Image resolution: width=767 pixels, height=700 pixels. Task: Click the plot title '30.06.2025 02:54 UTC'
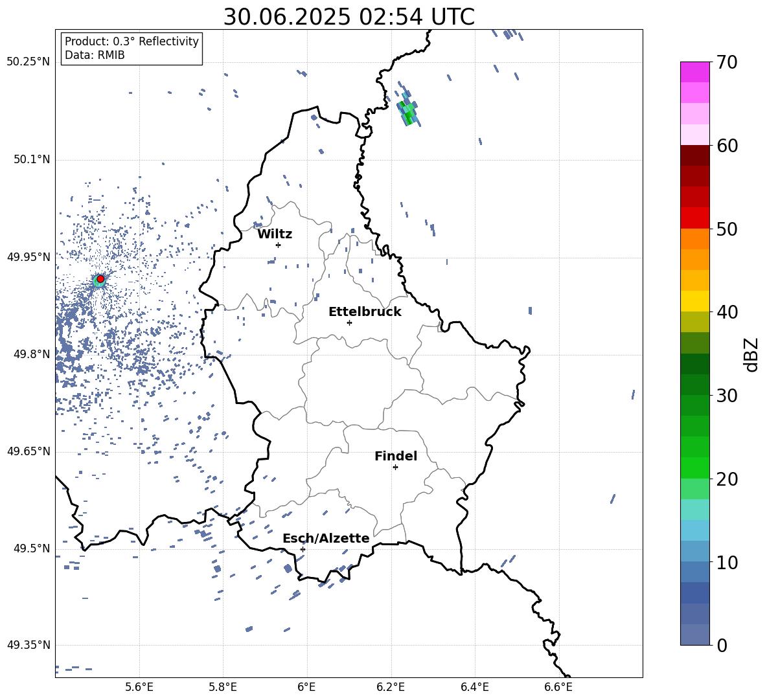tap(349, 17)
